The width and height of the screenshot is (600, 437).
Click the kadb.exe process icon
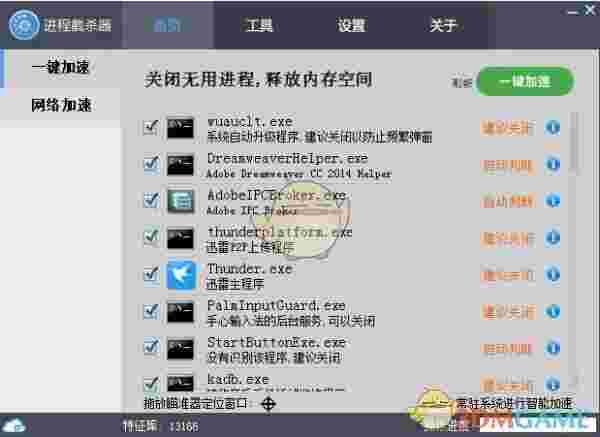pos(180,382)
